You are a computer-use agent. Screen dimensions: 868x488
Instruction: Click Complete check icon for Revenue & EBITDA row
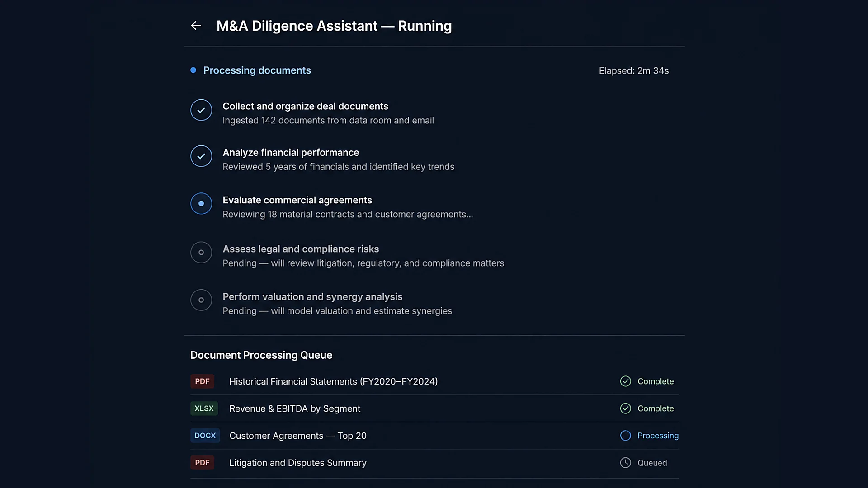pos(626,408)
